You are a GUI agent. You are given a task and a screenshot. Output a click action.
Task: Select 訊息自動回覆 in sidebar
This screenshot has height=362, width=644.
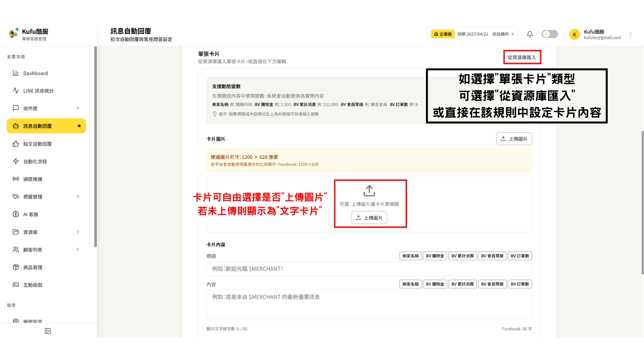tap(46, 126)
